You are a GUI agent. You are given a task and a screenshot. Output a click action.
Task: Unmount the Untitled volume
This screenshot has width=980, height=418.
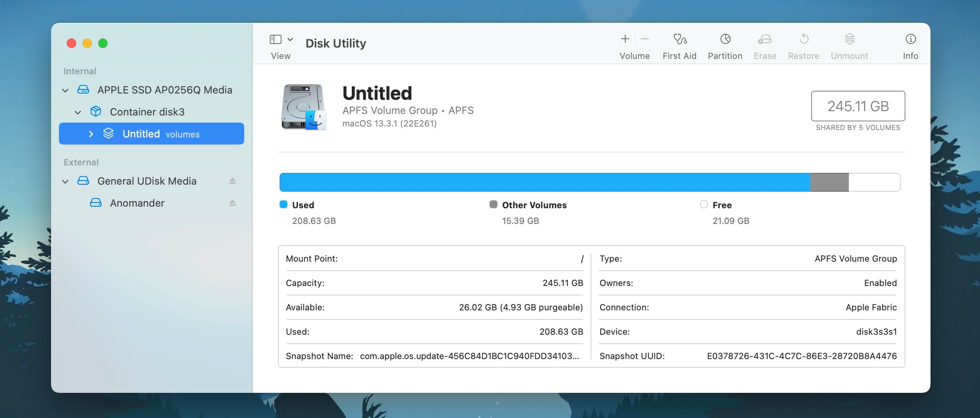tap(849, 39)
